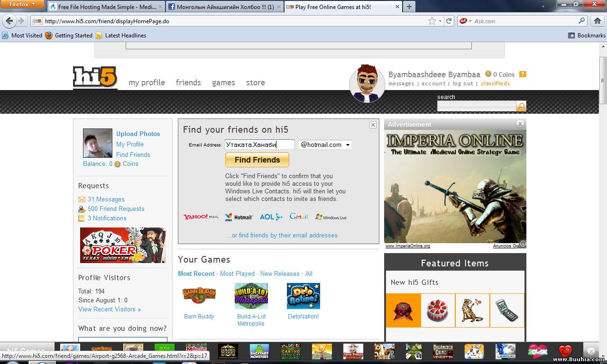This screenshot has width=607, height=364.
Task: Click the Firefox forward arrow button
Action: click(x=21, y=21)
